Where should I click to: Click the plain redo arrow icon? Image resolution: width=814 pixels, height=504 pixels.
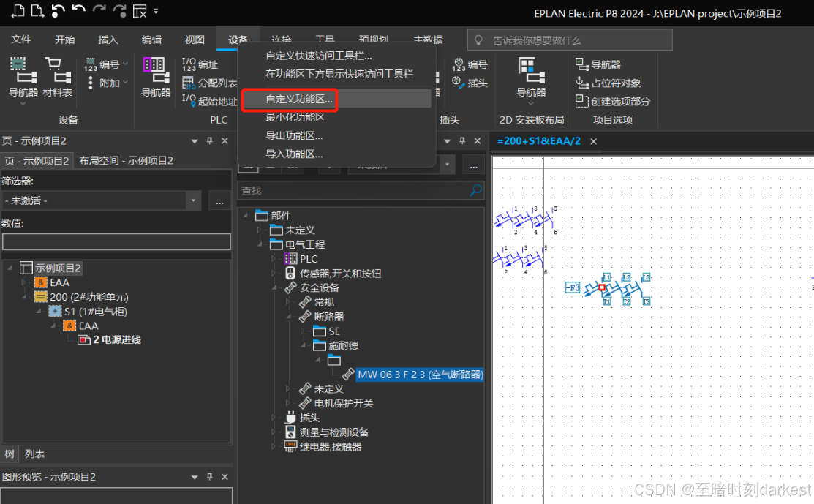coord(99,10)
